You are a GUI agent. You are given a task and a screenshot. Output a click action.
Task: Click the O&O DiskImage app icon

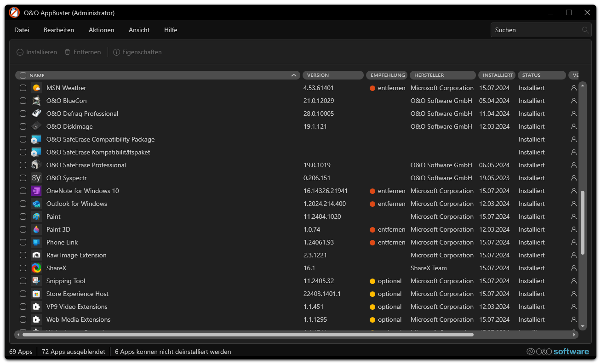[36, 126]
